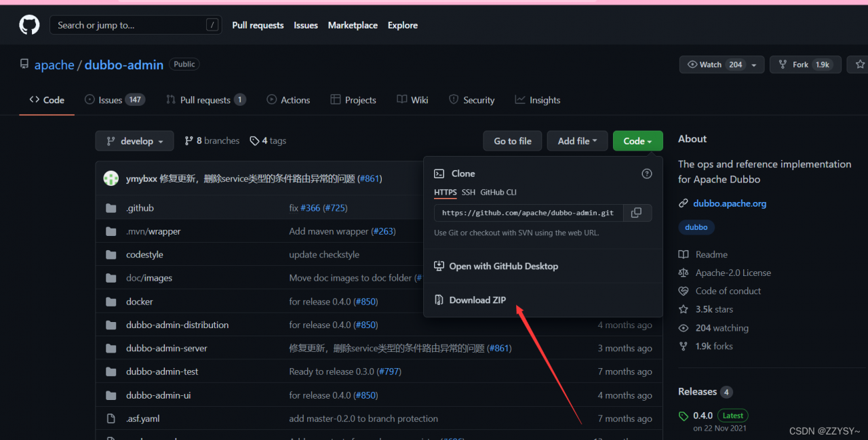868x440 pixels.
Task: Open the Wiki tab
Action: (413, 100)
